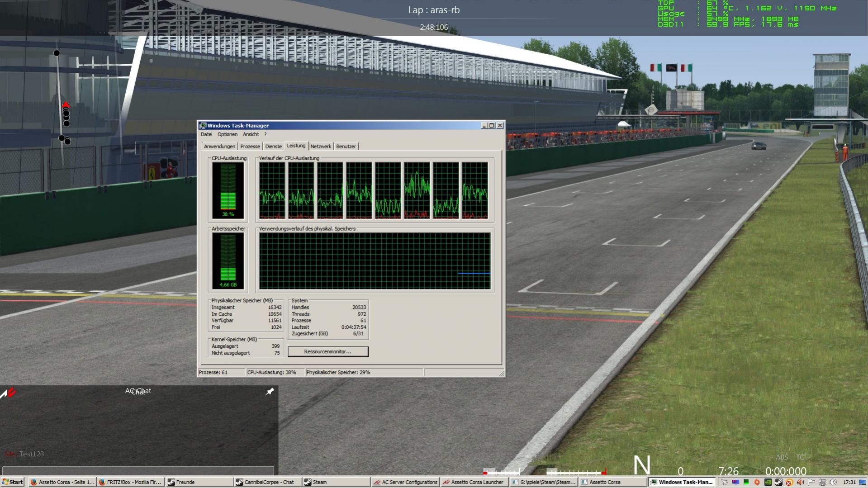This screenshot has width=868, height=488.
Task: Click the Arbeitsspeicher 4,66 GB gauge
Action: pos(228,261)
